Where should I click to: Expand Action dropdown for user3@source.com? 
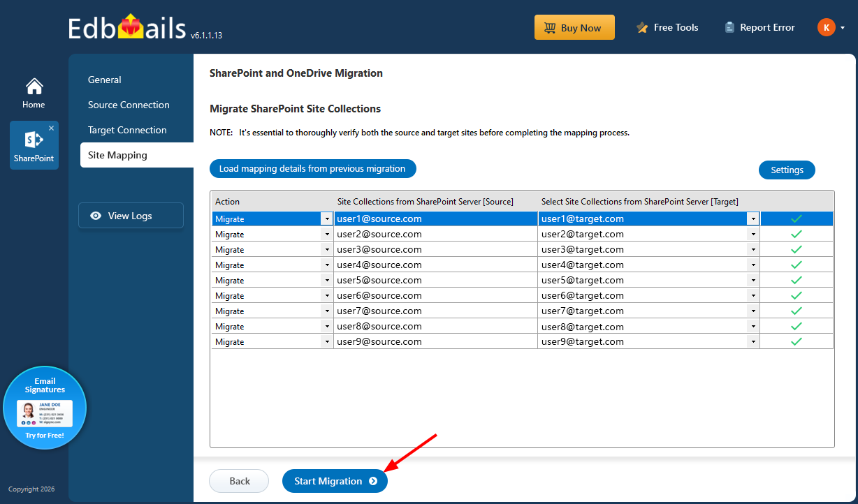326,249
